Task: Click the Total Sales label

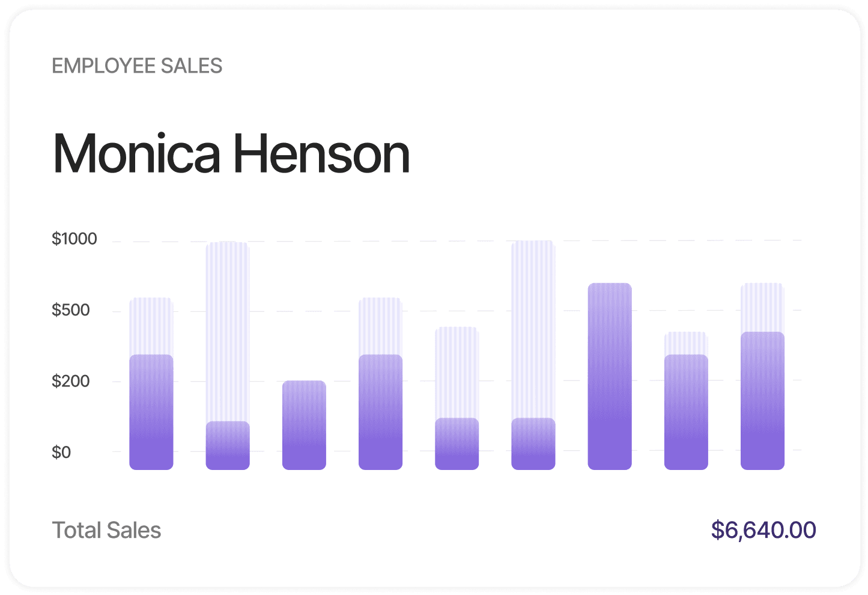Action: (106, 530)
